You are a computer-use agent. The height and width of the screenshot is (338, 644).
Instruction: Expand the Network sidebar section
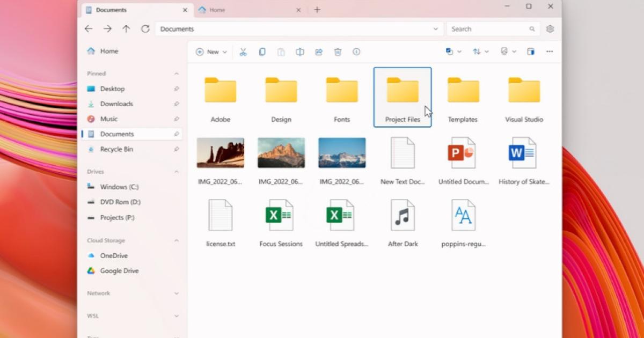177,293
